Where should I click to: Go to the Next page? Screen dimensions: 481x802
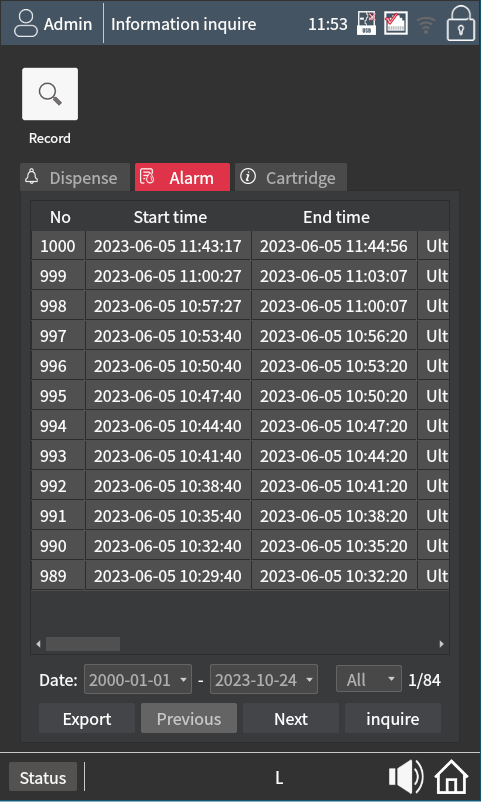tap(291, 719)
